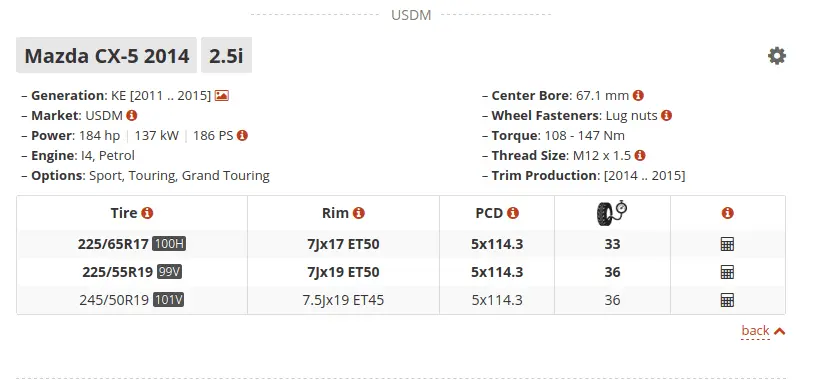Click the Mazda CX-5 2014 heading
The image size is (835, 380).
coord(107,55)
